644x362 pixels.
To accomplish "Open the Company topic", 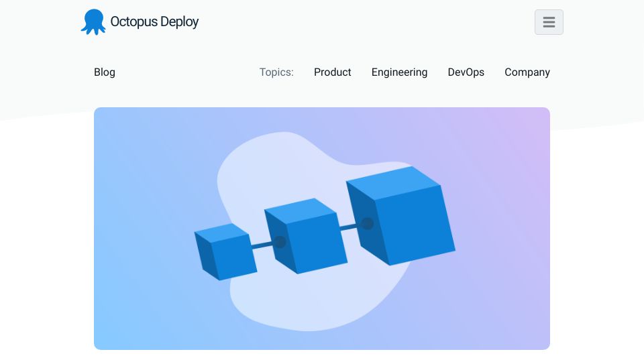I will tap(527, 72).
